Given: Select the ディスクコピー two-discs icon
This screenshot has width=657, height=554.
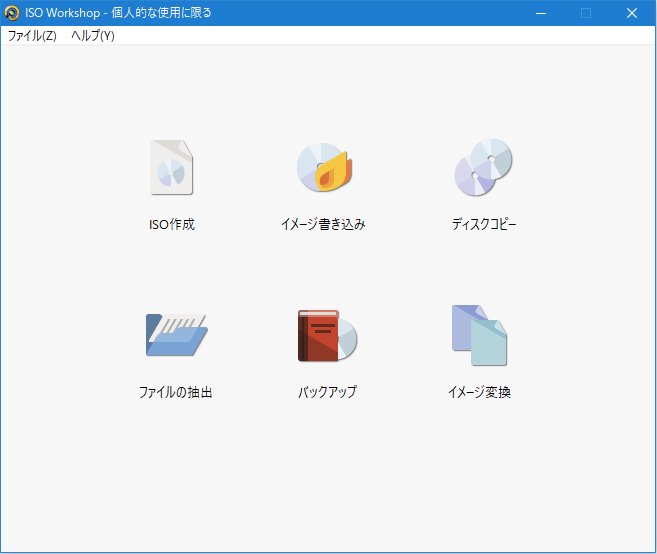Looking at the screenshot, I should [484, 167].
